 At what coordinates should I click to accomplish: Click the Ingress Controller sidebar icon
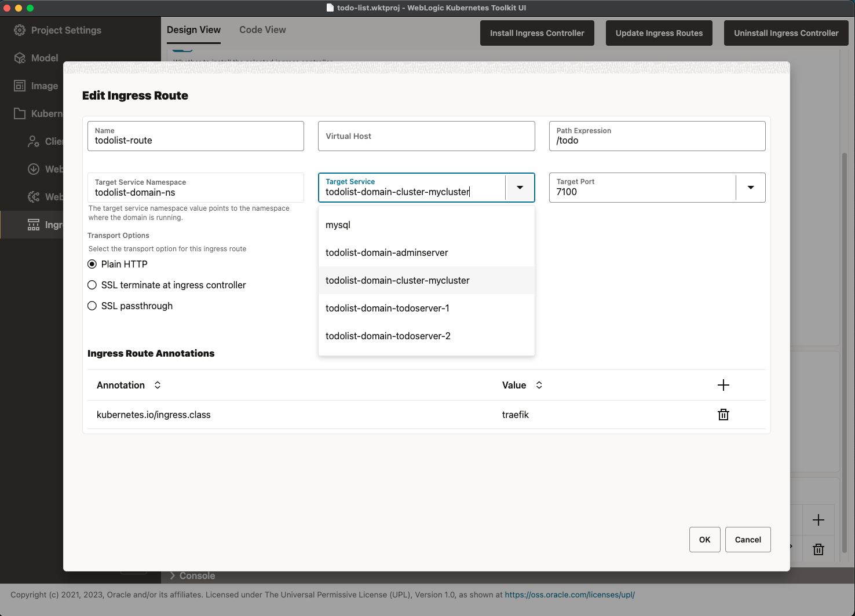pyautogui.click(x=34, y=225)
